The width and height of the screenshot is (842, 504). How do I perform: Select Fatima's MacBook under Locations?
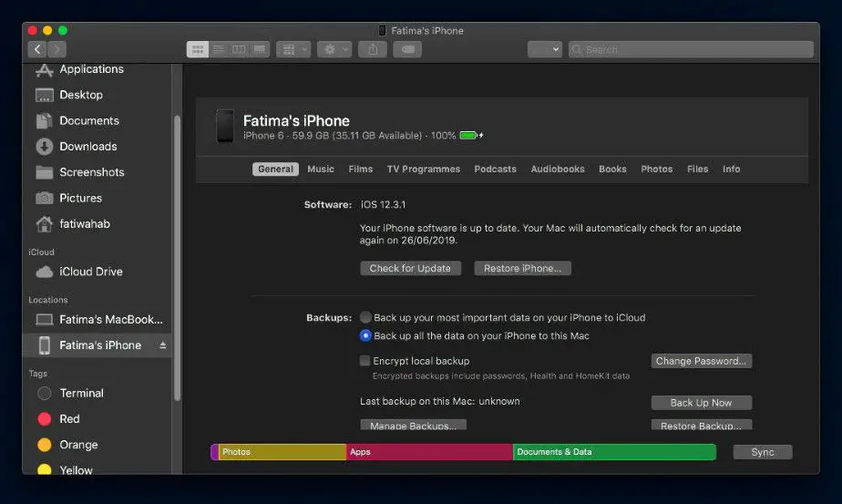point(98,320)
